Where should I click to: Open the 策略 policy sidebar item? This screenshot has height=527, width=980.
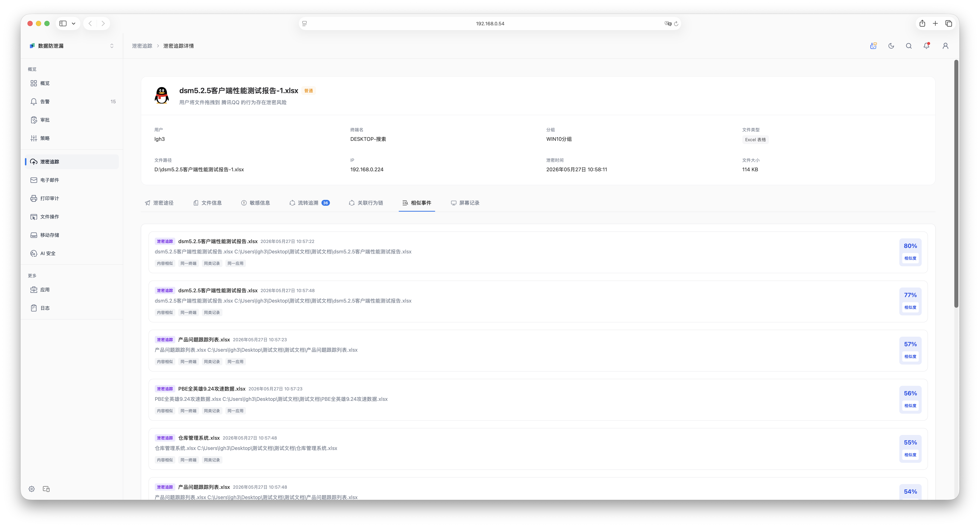(x=72, y=138)
